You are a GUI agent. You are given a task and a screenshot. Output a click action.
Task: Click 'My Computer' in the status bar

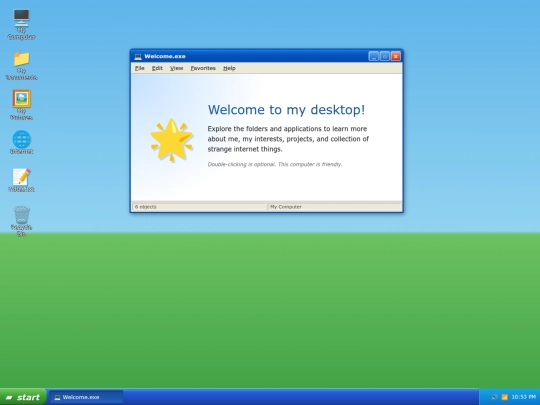pos(286,207)
